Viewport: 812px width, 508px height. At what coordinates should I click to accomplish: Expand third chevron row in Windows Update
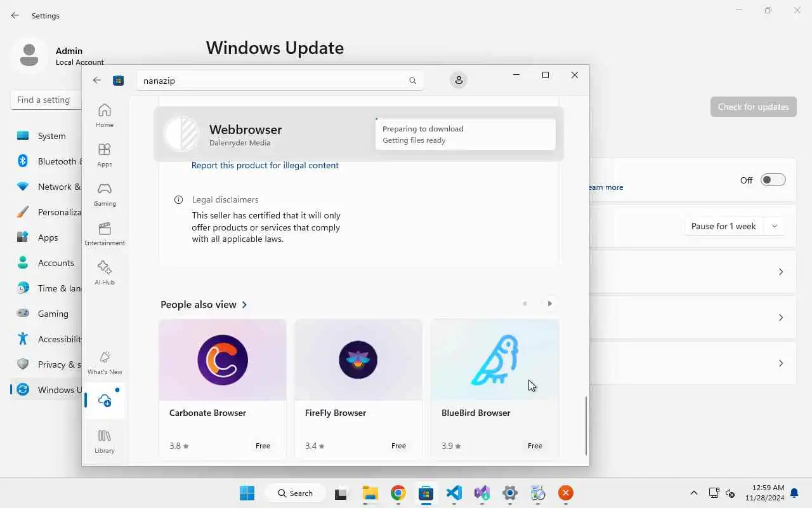tap(781, 363)
